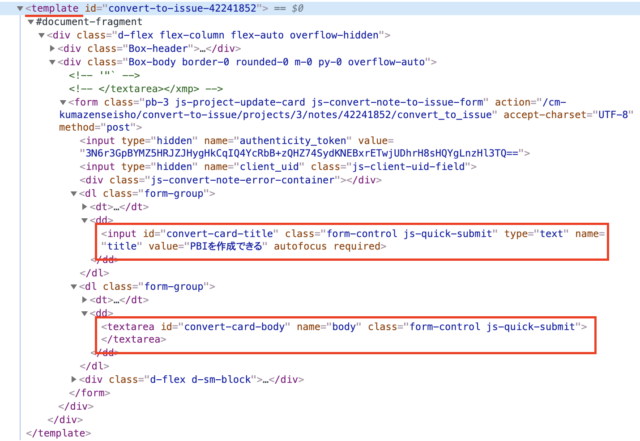Select the autofocus required attributes
Image resolution: width=640 pixels, height=441 pixels.
coord(327,246)
